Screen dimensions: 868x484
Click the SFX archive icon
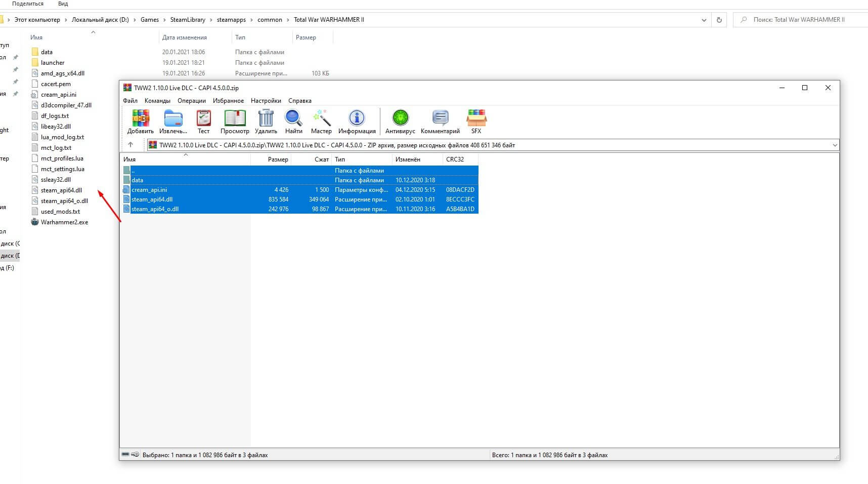(476, 122)
